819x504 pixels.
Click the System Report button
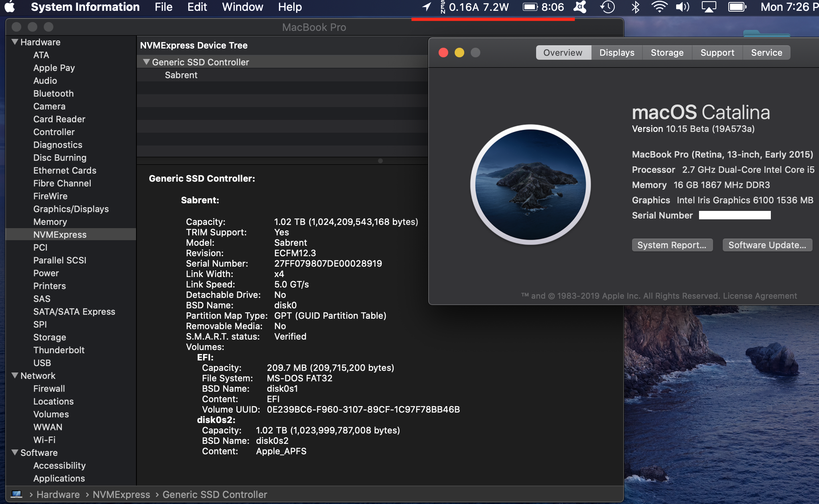(x=672, y=245)
